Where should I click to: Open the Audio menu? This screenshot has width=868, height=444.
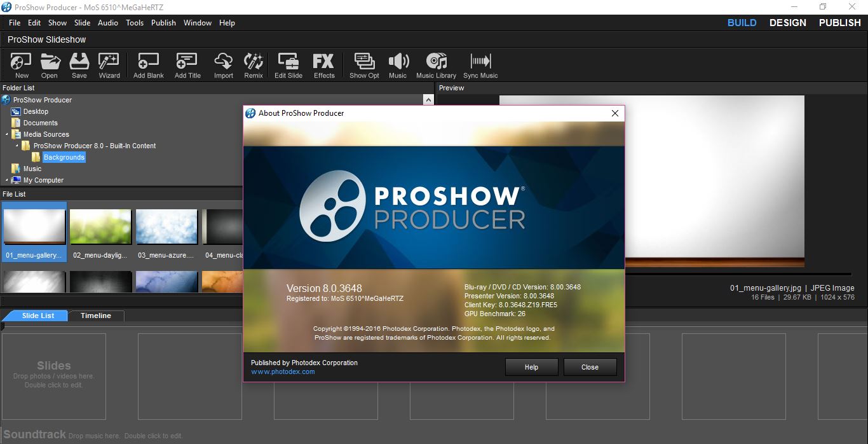[x=108, y=23]
